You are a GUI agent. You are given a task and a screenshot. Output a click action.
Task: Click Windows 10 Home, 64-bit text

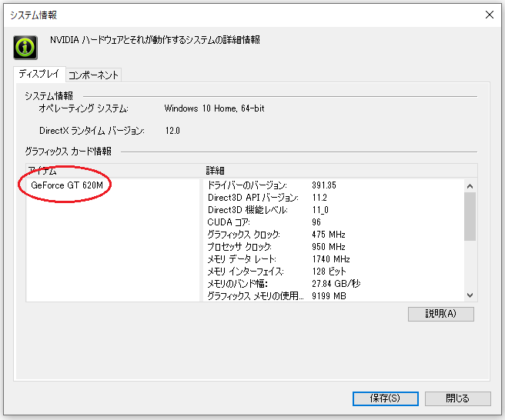click(x=215, y=108)
